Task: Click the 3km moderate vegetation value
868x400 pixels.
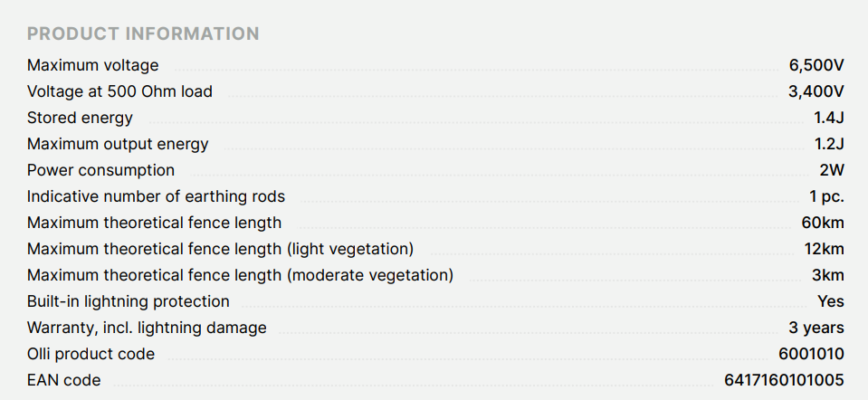Action: tap(827, 275)
